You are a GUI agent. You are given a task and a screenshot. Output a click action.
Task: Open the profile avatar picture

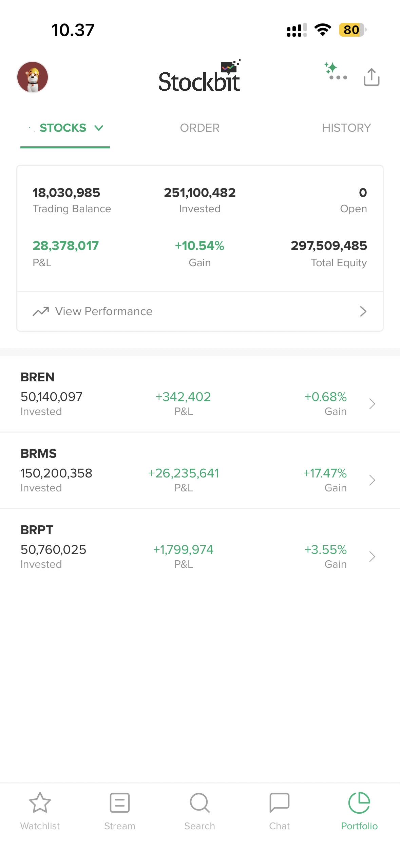coord(33,77)
